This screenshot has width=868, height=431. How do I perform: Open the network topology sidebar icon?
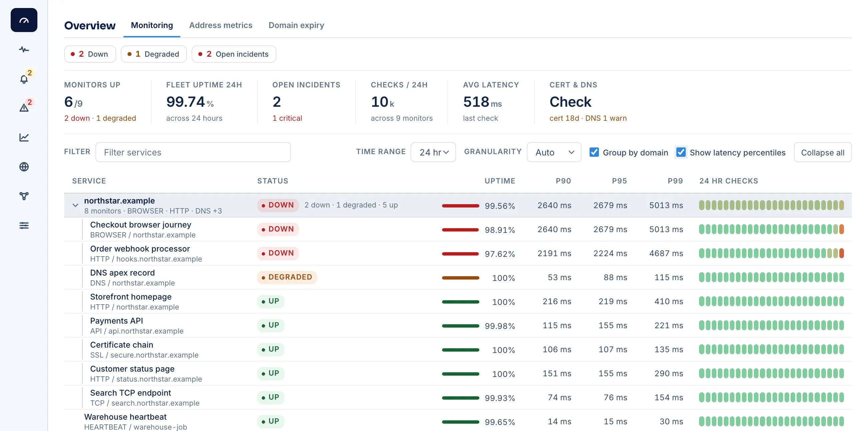[x=24, y=196]
